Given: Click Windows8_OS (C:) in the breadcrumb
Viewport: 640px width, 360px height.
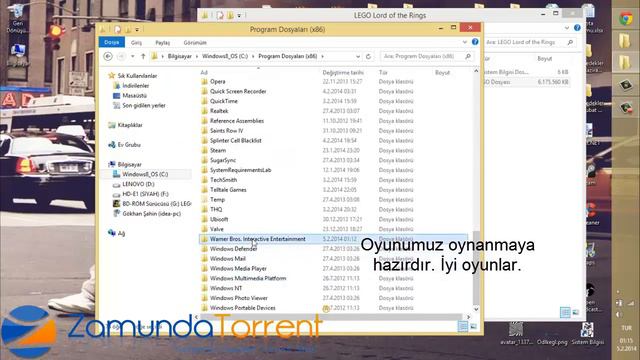Looking at the screenshot, I should pos(225,56).
